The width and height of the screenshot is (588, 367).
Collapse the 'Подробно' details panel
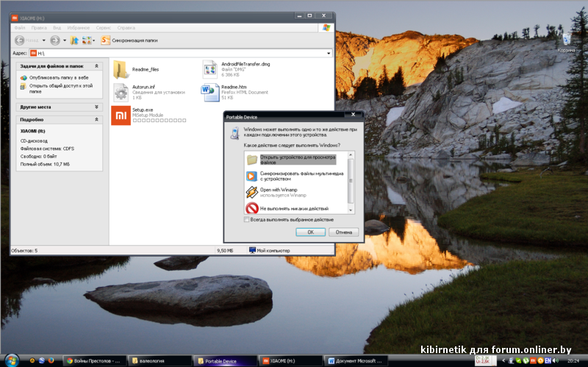click(x=96, y=119)
